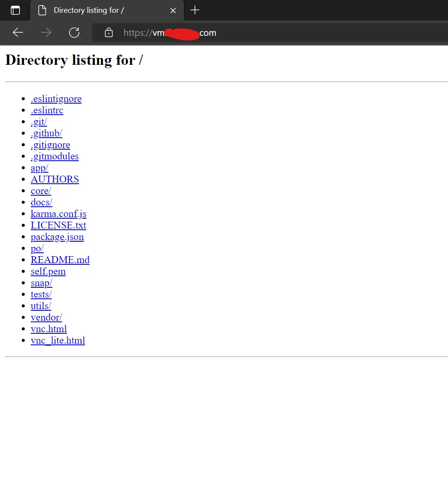The width and height of the screenshot is (448, 477).
Task: Click the forward navigation arrow
Action: pos(46,33)
